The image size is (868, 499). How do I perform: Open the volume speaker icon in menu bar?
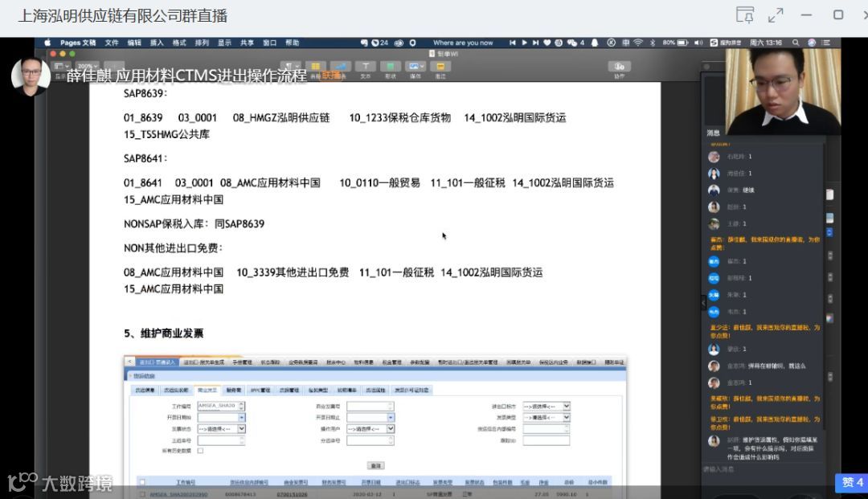(698, 43)
